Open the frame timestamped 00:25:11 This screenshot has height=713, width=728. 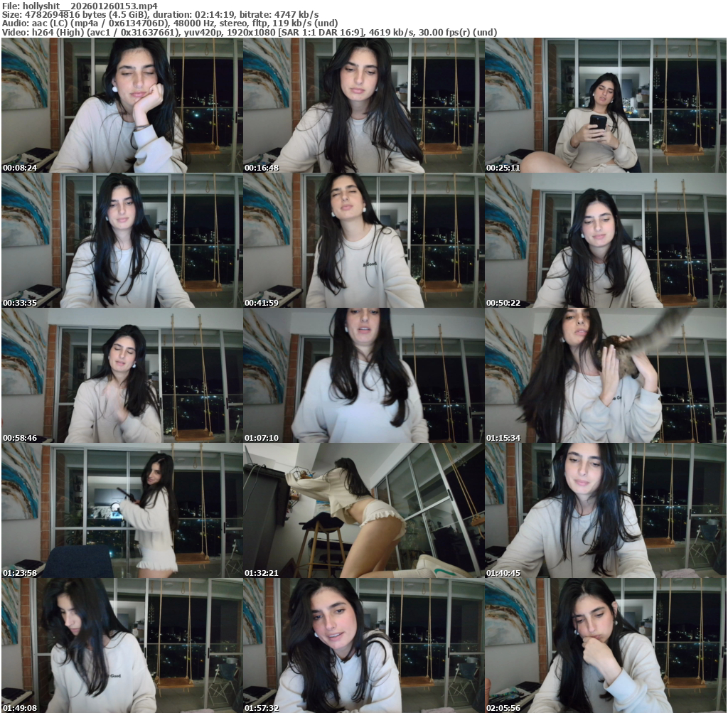point(606,105)
